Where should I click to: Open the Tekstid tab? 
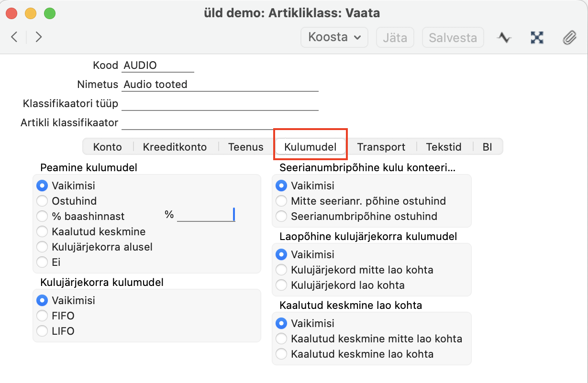tap(444, 147)
